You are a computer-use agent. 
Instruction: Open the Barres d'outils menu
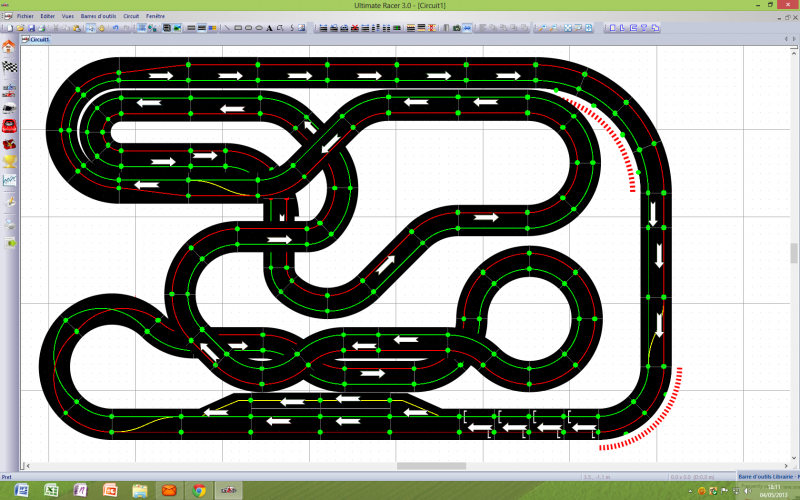point(99,17)
